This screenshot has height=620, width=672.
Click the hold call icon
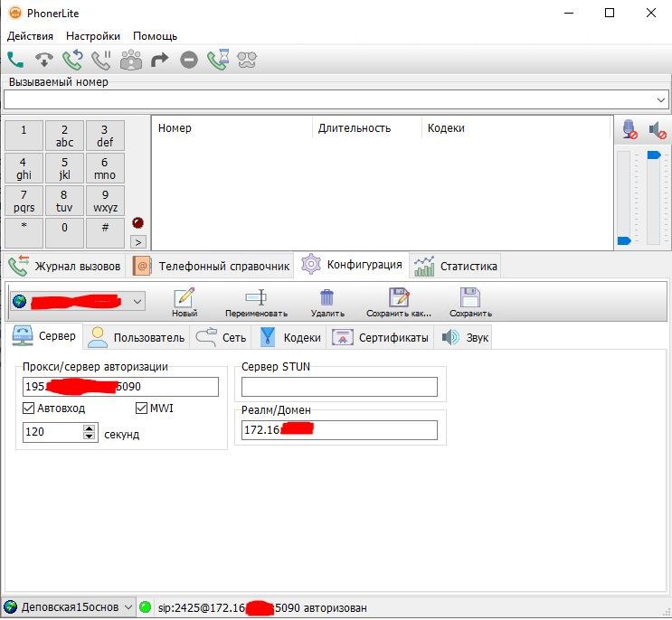101,60
